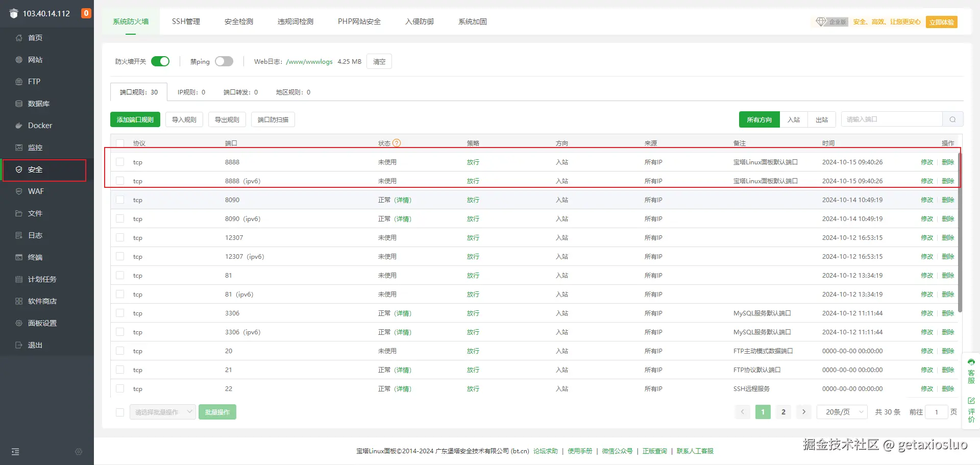Screen dimensions: 980x465
Task: Open the 20条/页 page size dropdown
Action: point(842,412)
